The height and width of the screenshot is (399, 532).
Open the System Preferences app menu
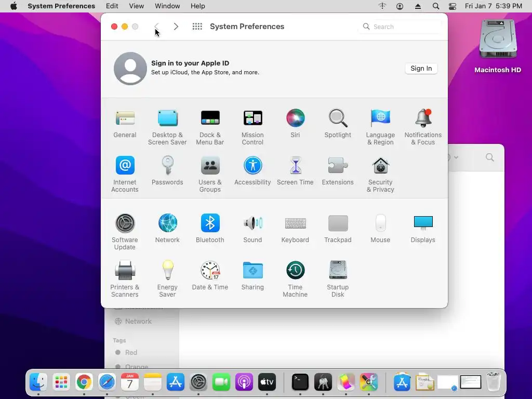click(x=61, y=6)
